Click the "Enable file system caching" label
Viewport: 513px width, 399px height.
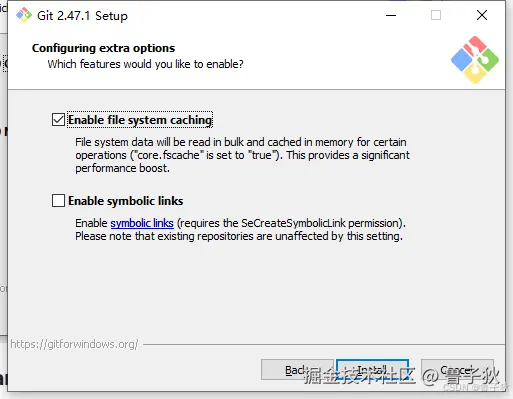[140, 120]
